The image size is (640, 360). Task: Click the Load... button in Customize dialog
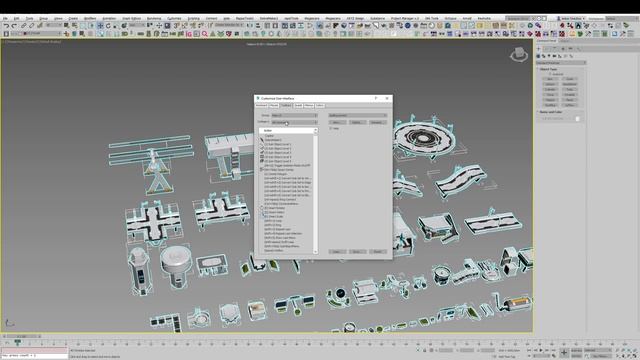coord(337,251)
